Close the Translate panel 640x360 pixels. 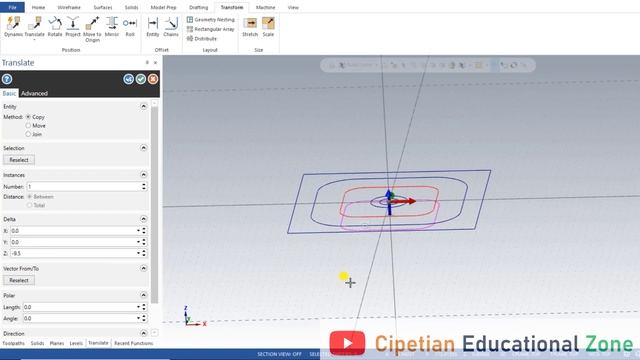[155, 62]
